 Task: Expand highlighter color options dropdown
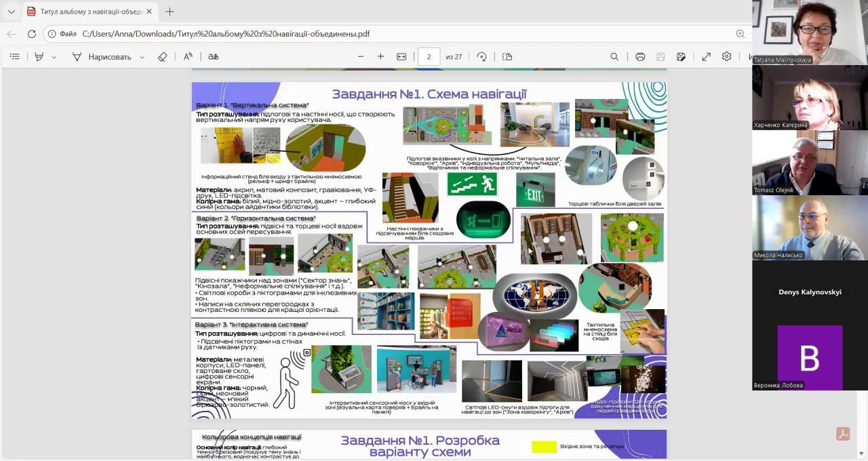point(54,57)
